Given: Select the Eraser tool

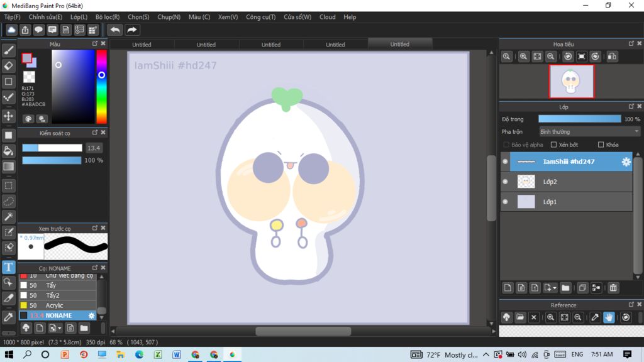Looking at the screenshot, I should [8, 65].
